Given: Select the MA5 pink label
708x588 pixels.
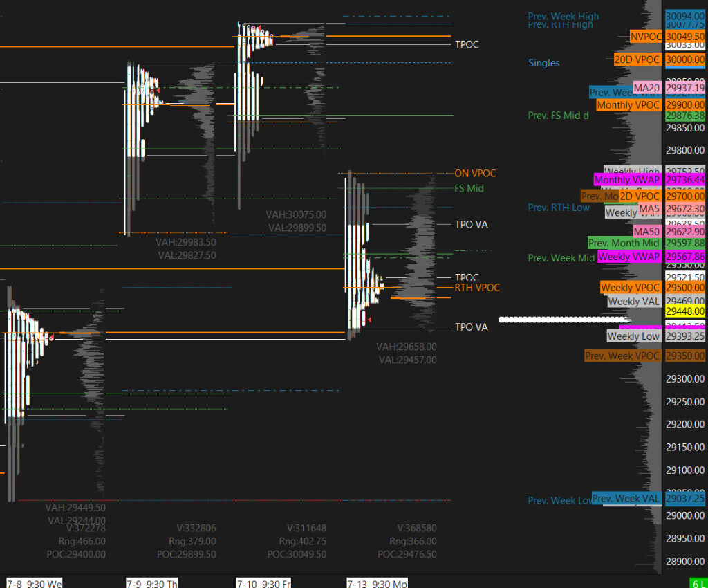Looking at the screenshot, I should click(650, 209).
